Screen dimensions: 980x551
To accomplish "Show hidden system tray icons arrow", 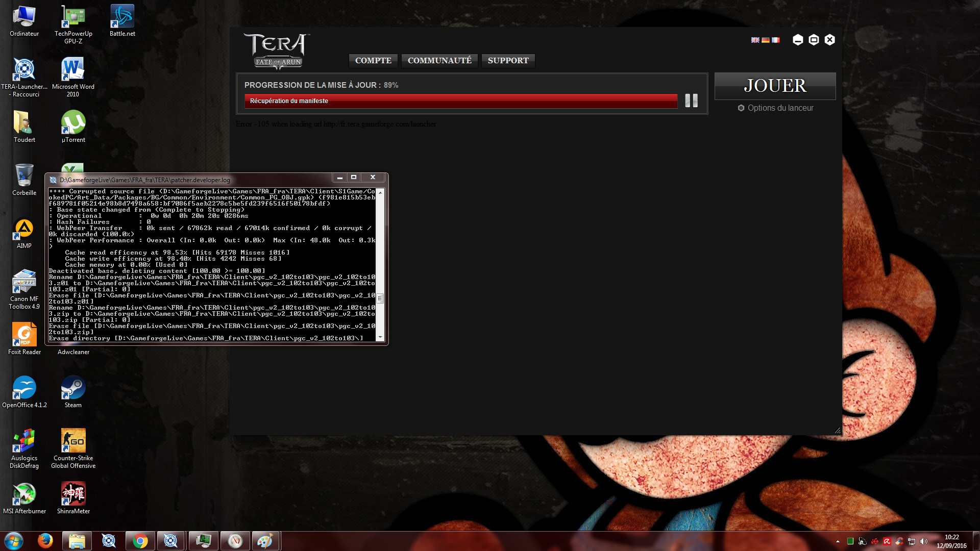I will pyautogui.click(x=838, y=541).
